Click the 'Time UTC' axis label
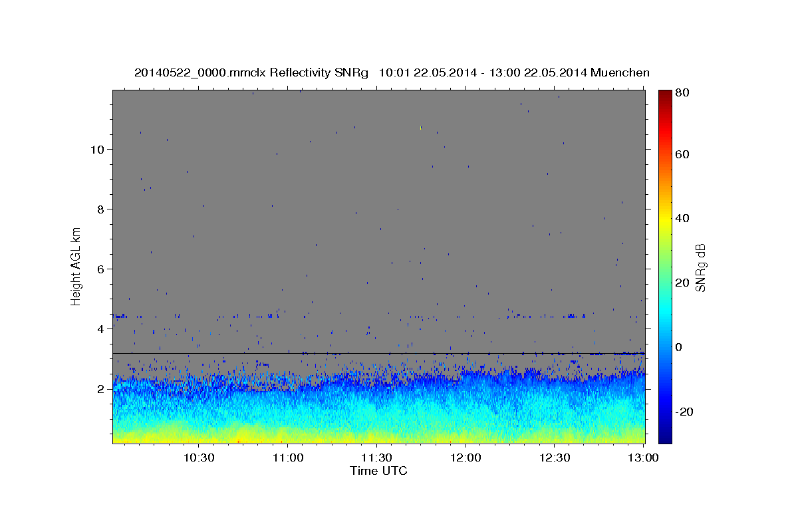 378,471
